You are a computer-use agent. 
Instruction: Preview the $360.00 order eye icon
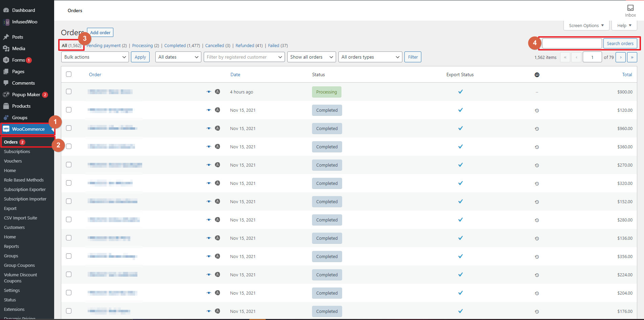pos(209,147)
